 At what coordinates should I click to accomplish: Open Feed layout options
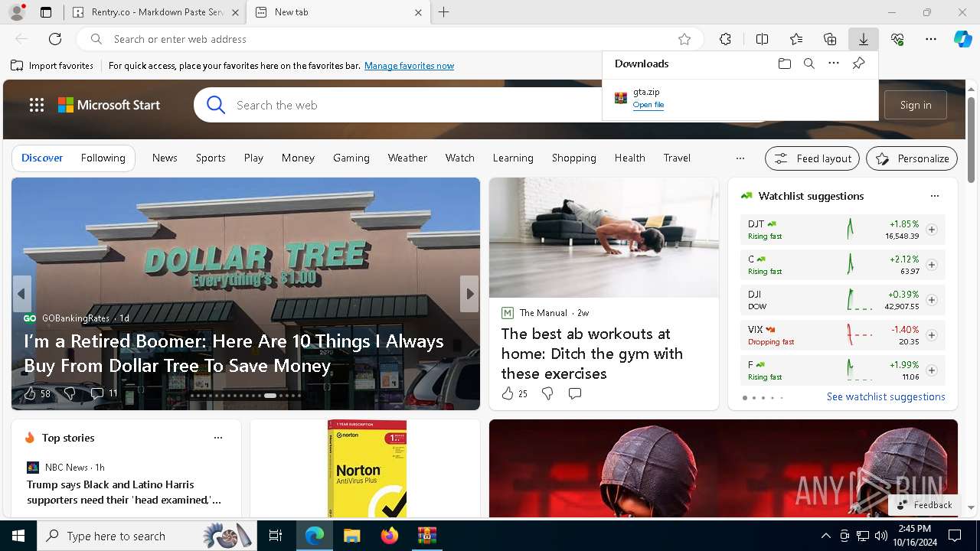click(x=812, y=158)
